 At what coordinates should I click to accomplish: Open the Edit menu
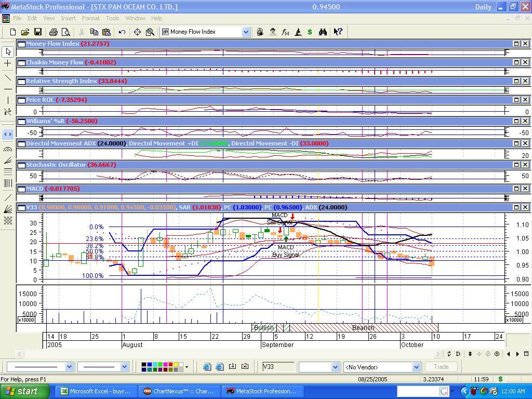(x=32, y=18)
